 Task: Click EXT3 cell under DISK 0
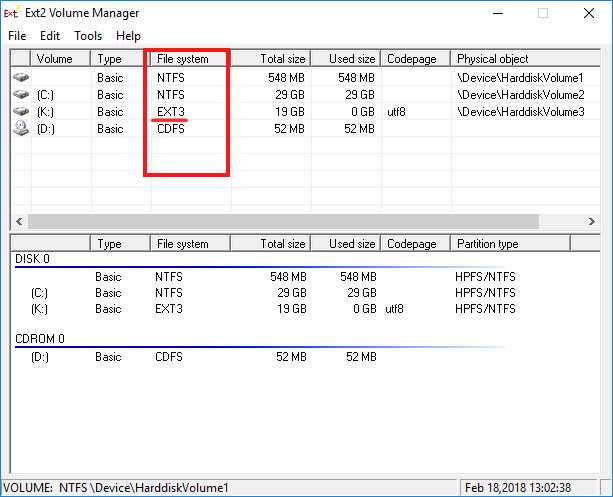(x=169, y=309)
